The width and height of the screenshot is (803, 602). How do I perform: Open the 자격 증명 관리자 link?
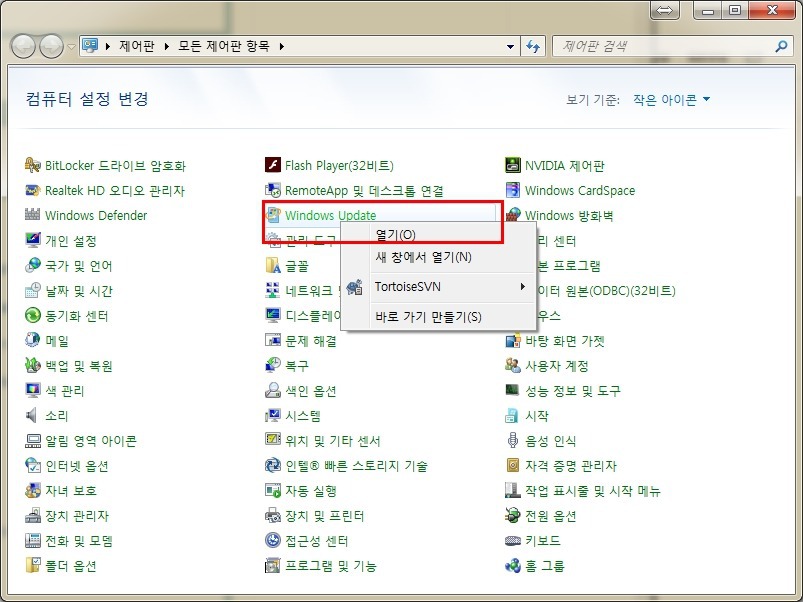pos(570,465)
